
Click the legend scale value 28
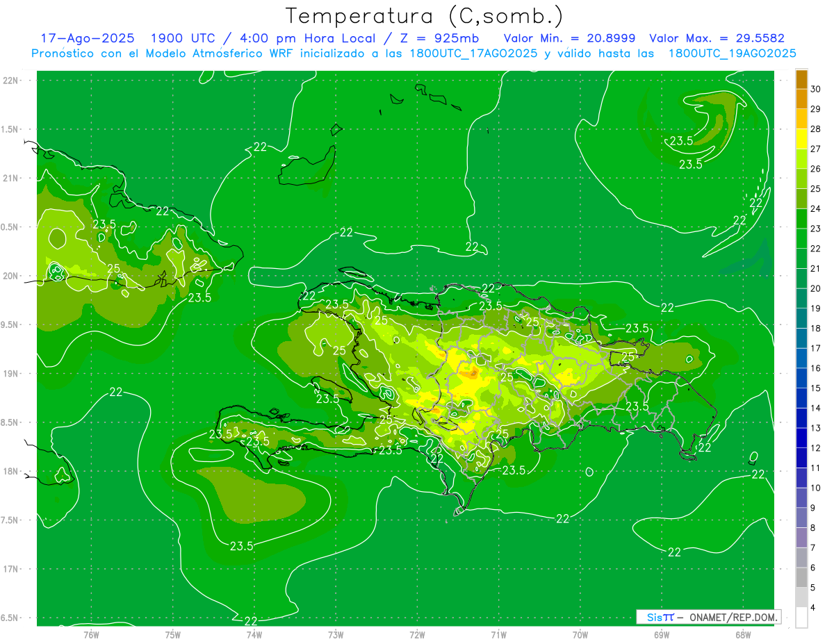(x=816, y=129)
